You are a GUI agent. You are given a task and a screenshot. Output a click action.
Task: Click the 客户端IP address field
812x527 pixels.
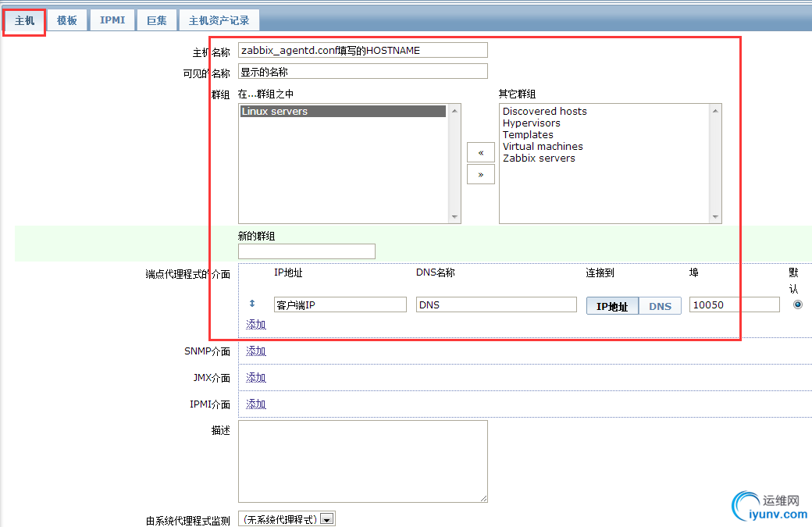(340, 305)
